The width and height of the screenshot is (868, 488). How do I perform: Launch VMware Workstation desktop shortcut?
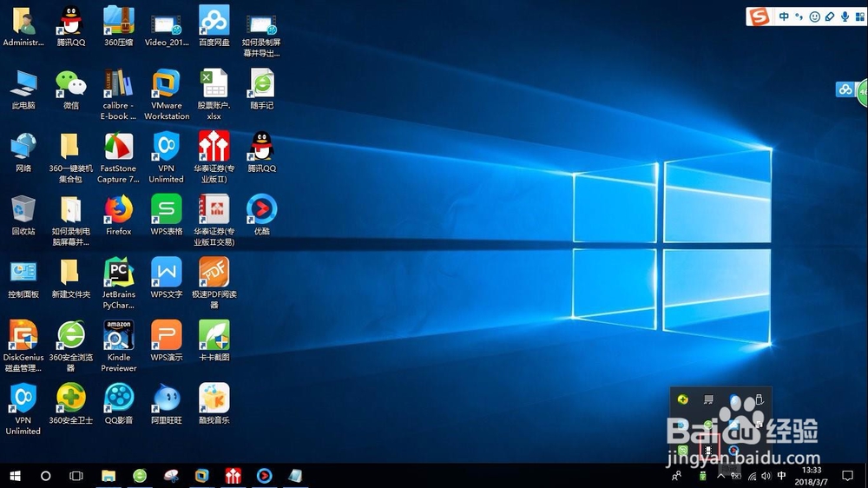166,95
